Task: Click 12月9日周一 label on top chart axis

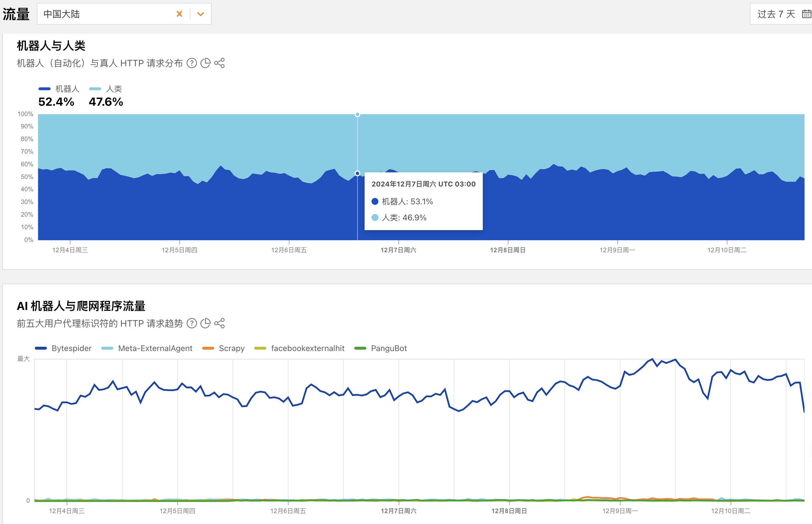Action: coord(618,250)
